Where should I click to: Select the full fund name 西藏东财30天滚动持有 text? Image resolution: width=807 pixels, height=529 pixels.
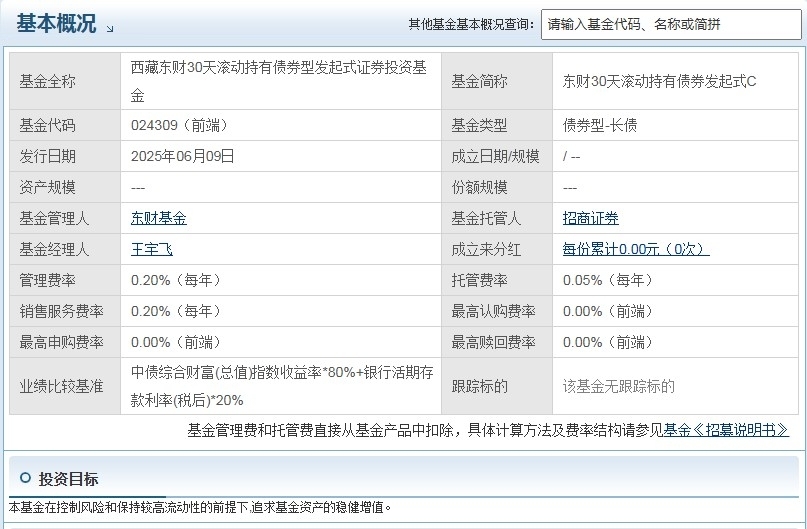point(278,81)
